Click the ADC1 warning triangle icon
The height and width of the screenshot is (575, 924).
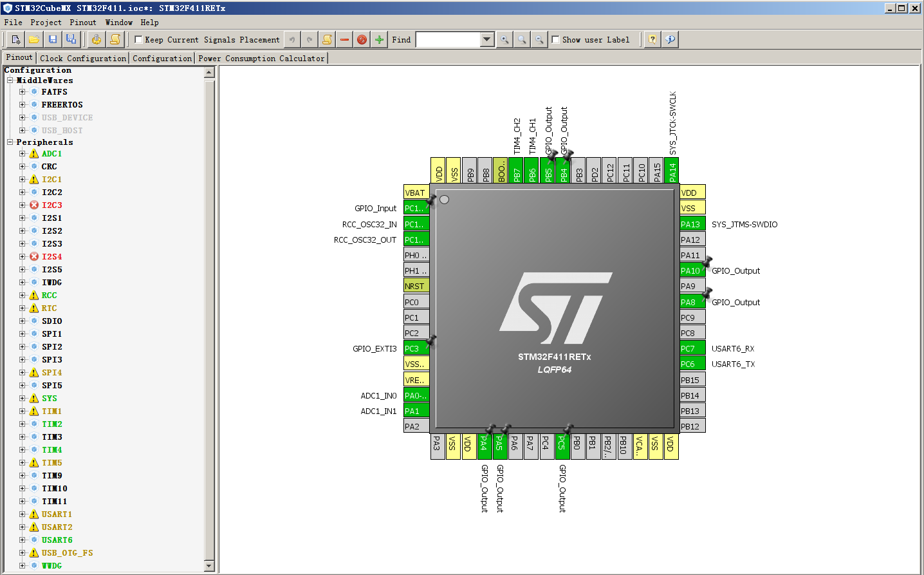click(34, 154)
